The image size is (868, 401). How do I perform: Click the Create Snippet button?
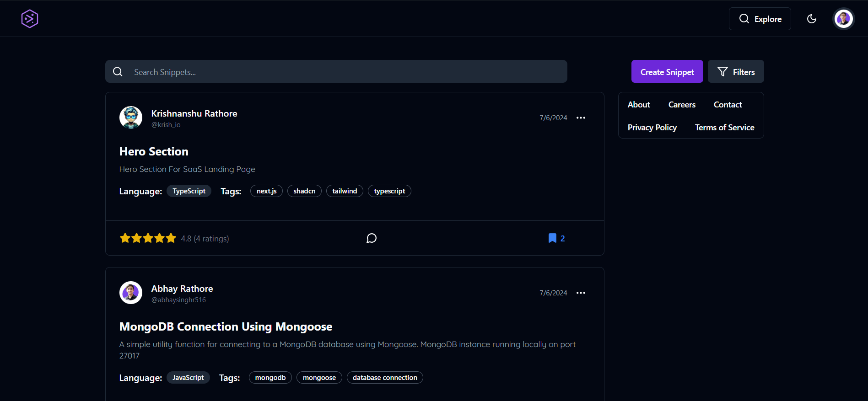tap(667, 71)
